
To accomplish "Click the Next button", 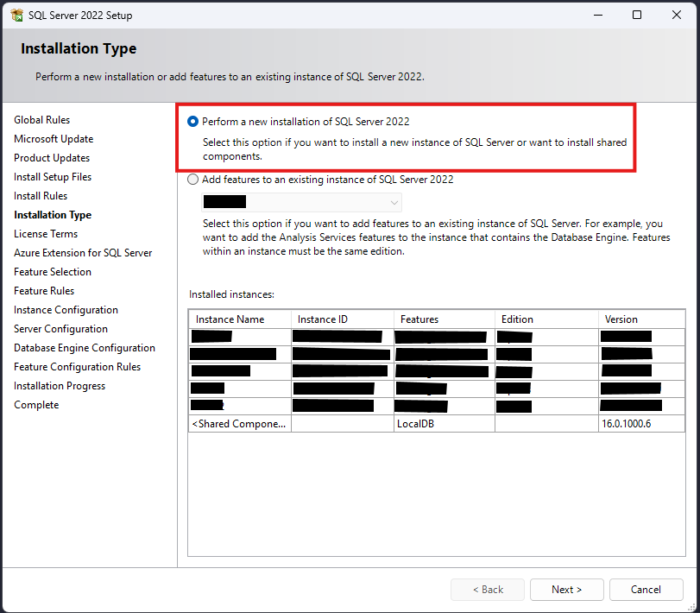I will (566, 590).
